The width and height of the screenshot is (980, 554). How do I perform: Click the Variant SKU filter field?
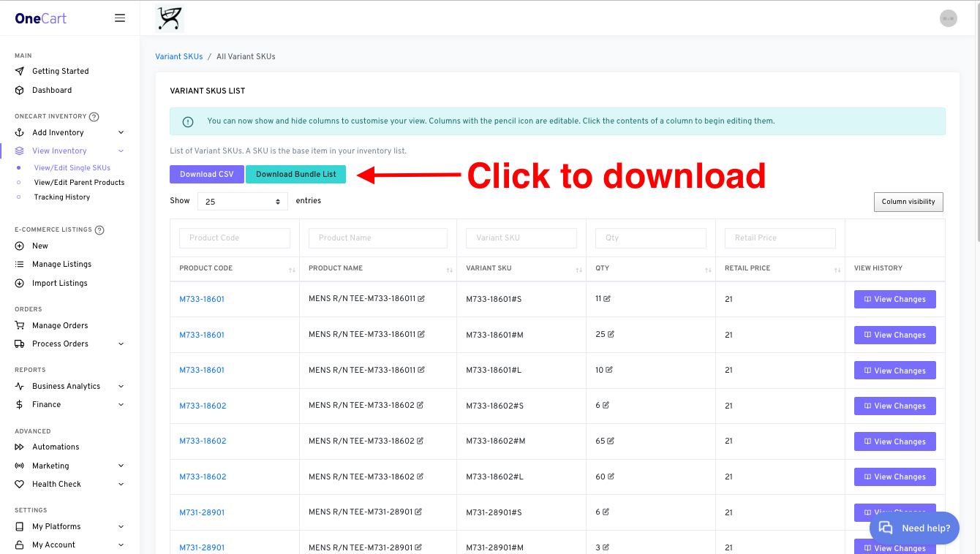pos(521,238)
